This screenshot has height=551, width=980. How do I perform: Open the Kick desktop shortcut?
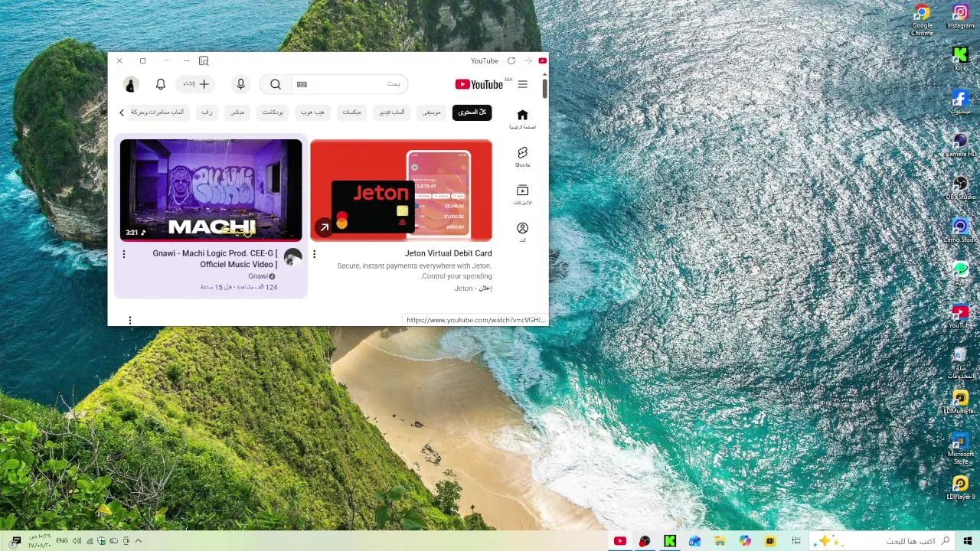pos(960,59)
